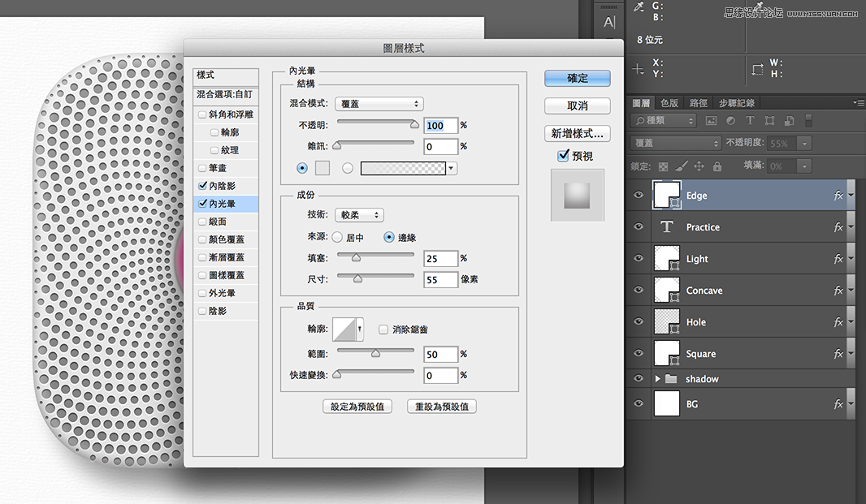
Task: Open the glow gradient picker arrow
Action: (452, 168)
